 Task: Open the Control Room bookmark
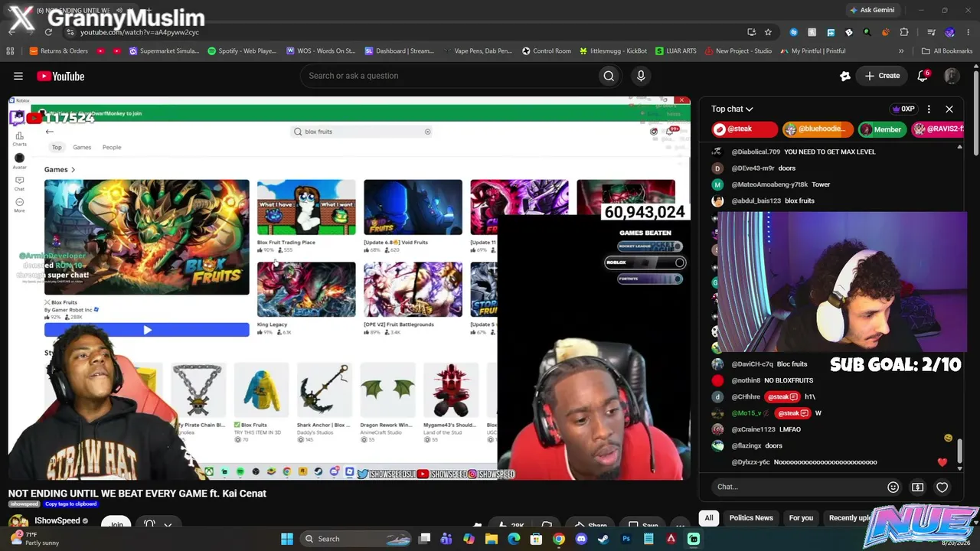coord(547,51)
